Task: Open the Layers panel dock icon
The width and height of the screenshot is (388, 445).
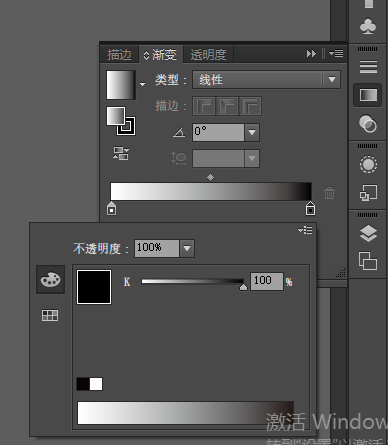Action: coord(368,233)
